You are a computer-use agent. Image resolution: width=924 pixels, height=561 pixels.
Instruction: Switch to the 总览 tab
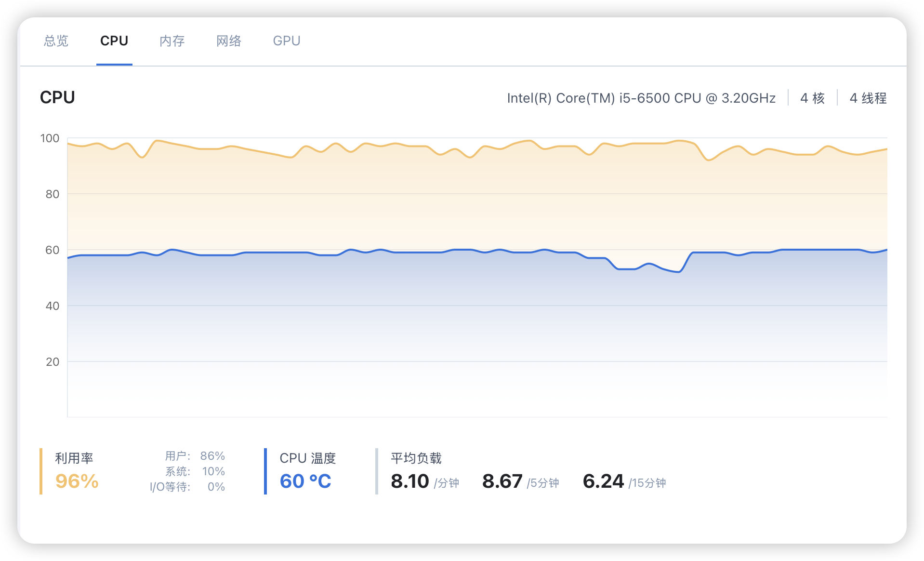(x=56, y=41)
